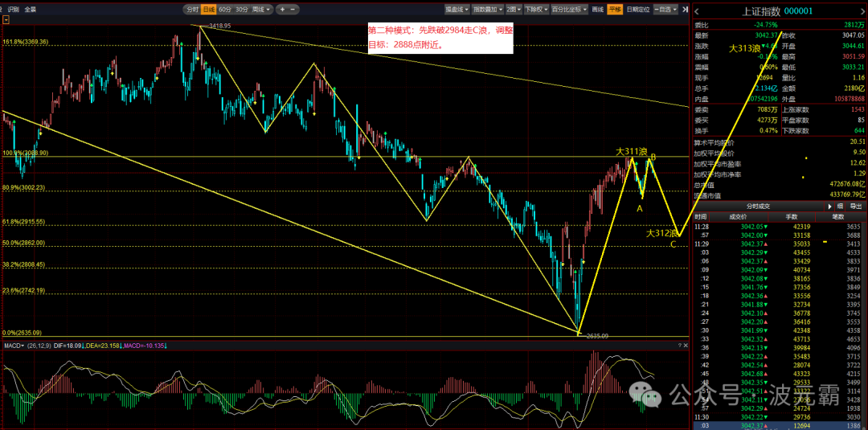Click the 最新 3042.37 price
Screen dimensions: 868x430
766,35
